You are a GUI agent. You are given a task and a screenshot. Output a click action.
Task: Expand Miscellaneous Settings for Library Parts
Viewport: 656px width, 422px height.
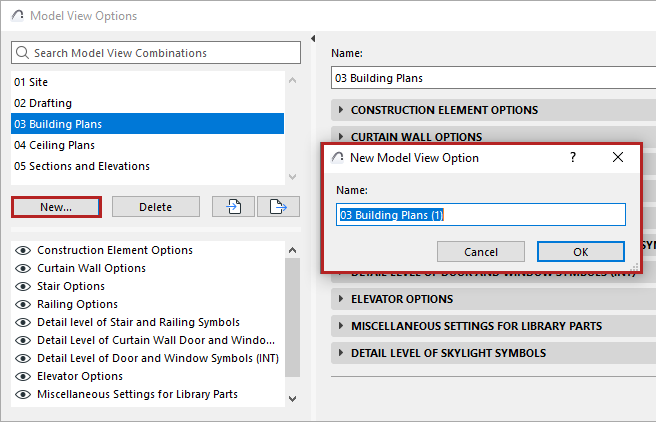[341, 326]
